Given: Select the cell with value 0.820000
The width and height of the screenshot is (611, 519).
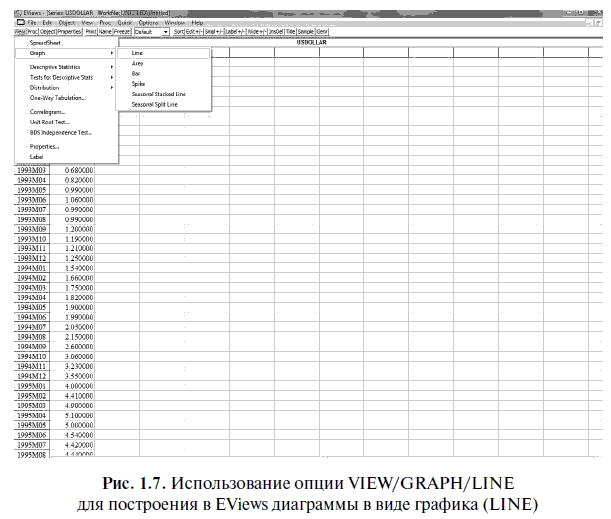Looking at the screenshot, I should (72, 180).
